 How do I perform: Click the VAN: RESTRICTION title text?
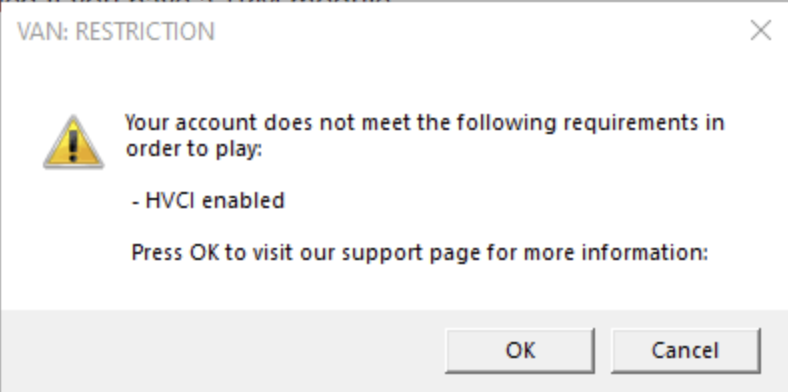[116, 32]
